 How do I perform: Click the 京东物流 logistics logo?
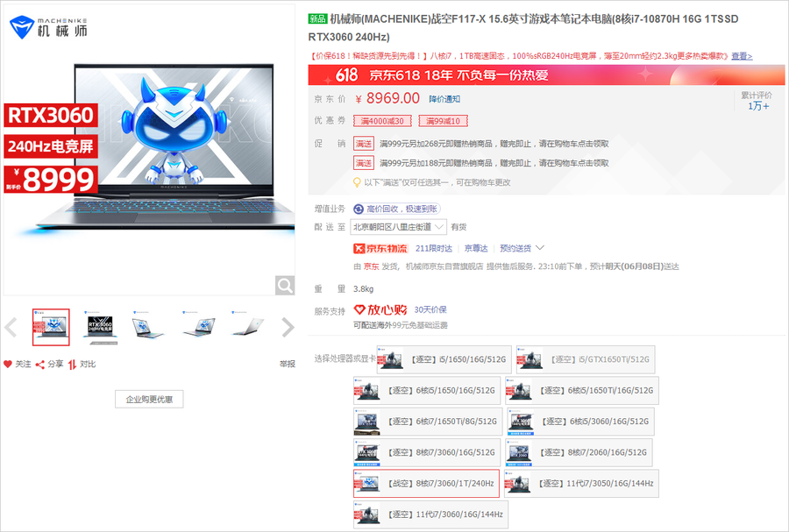381,248
